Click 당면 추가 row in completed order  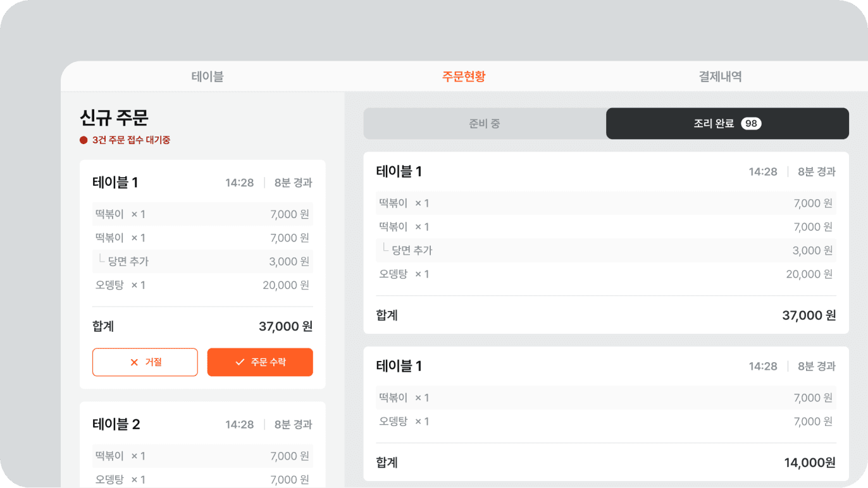coord(606,250)
